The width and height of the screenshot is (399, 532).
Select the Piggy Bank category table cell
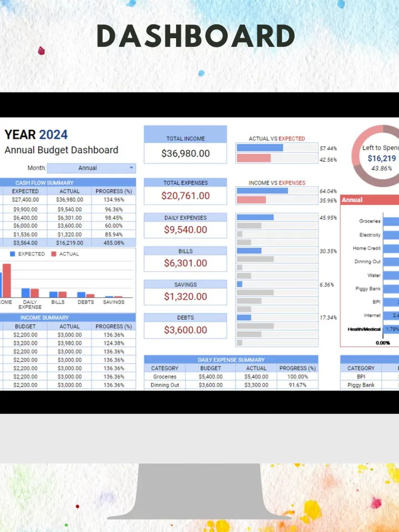click(361, 385)
